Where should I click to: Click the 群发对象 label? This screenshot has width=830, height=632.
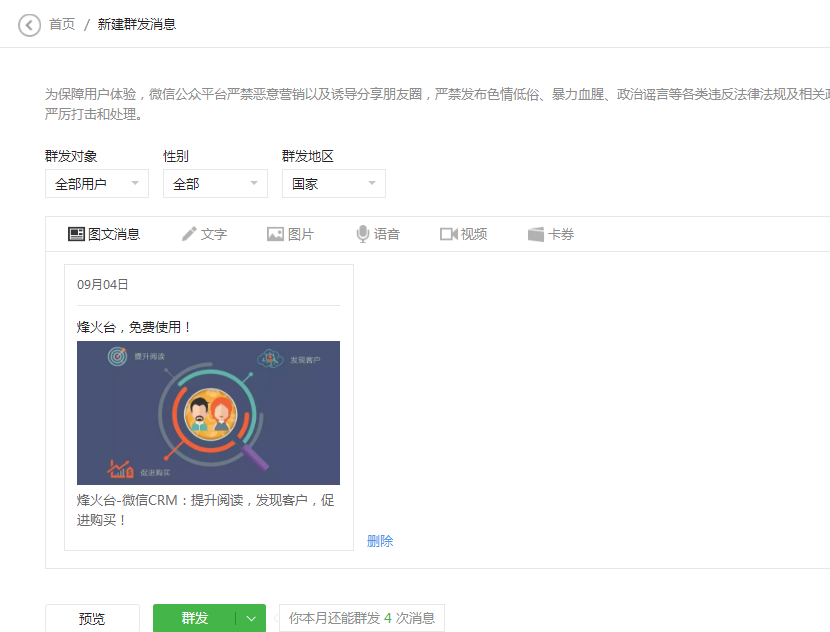click(x=71, y=156)
